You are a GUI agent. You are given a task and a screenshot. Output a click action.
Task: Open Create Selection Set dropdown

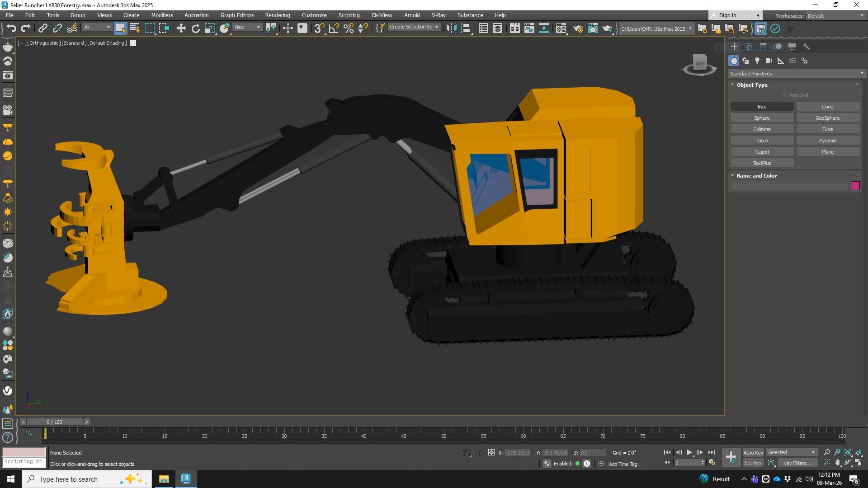[x=414, y=27]
